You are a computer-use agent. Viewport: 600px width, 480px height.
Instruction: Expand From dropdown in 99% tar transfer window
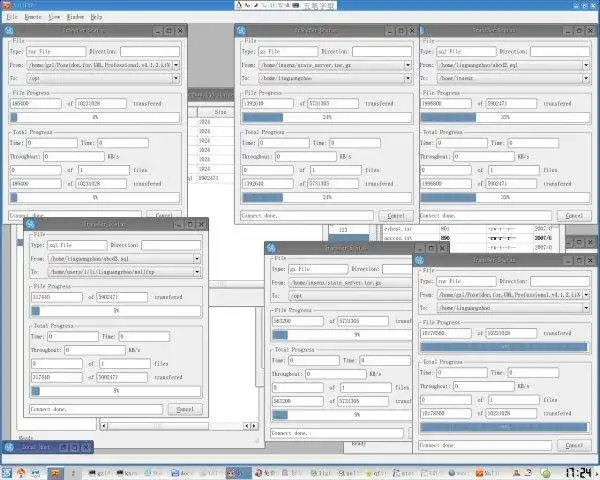(586, 295)
